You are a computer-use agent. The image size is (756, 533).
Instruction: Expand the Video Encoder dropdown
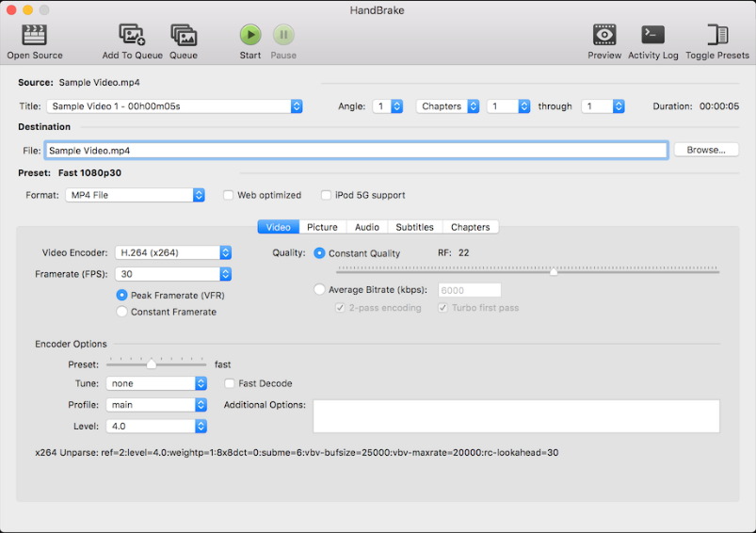[173, 252]
